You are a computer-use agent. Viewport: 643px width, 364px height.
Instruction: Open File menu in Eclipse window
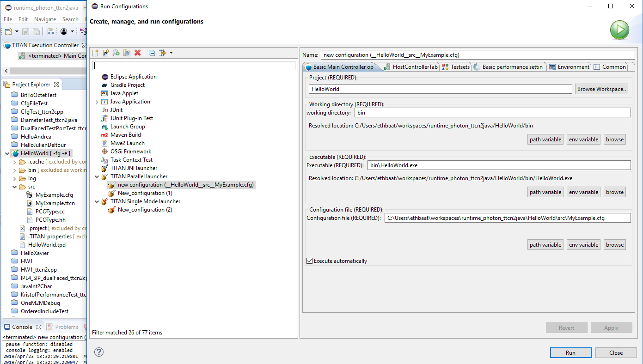coord(8,19)
